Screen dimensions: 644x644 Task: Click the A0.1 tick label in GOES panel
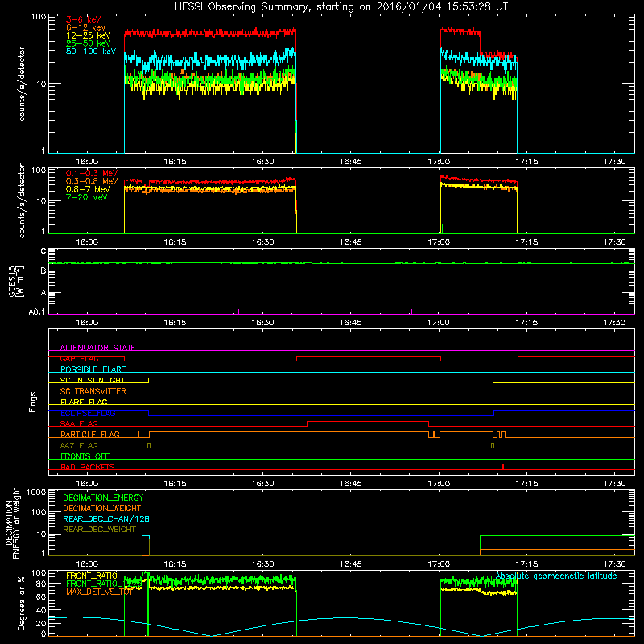tap(37, 312)
